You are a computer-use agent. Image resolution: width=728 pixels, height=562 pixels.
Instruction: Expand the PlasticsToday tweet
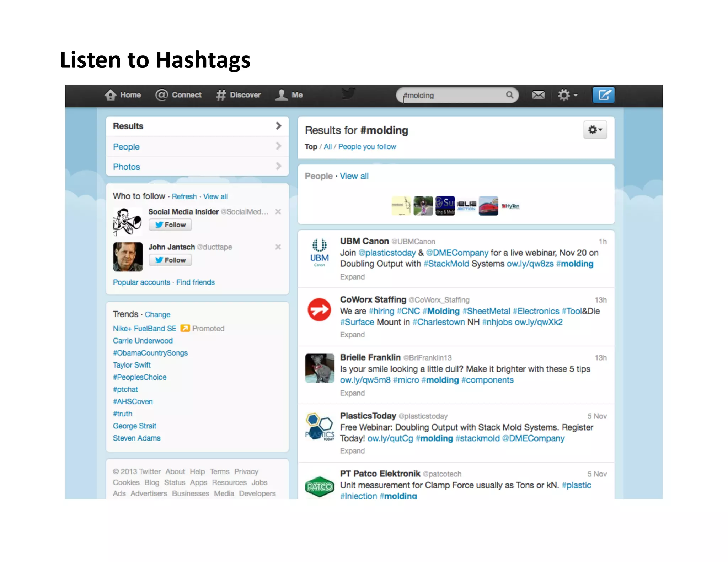352,451
